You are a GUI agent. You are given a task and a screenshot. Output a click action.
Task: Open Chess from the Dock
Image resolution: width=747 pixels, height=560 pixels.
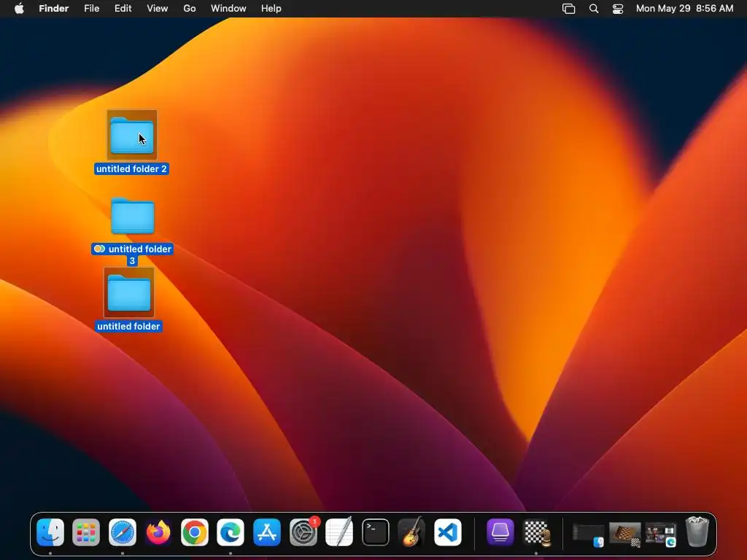tap(536, 532)
